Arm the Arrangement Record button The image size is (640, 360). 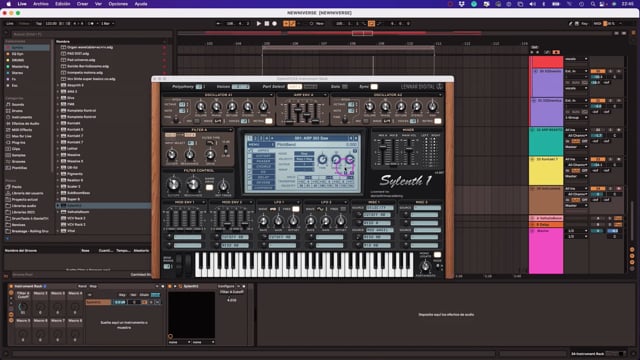point(274,24)
